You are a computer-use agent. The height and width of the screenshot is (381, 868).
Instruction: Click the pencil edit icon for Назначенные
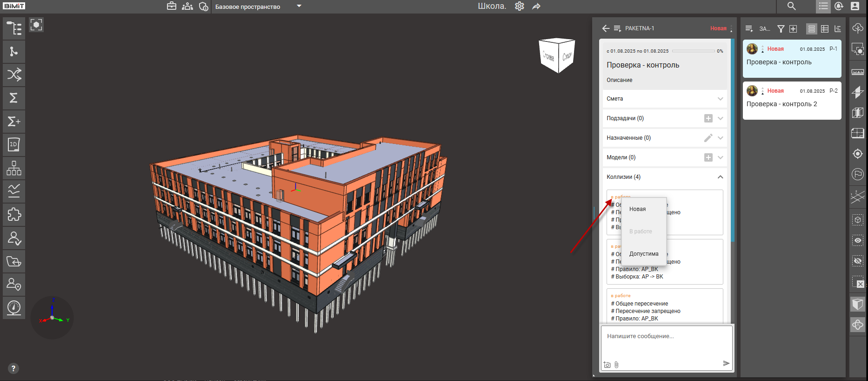(x=708, y=138)
